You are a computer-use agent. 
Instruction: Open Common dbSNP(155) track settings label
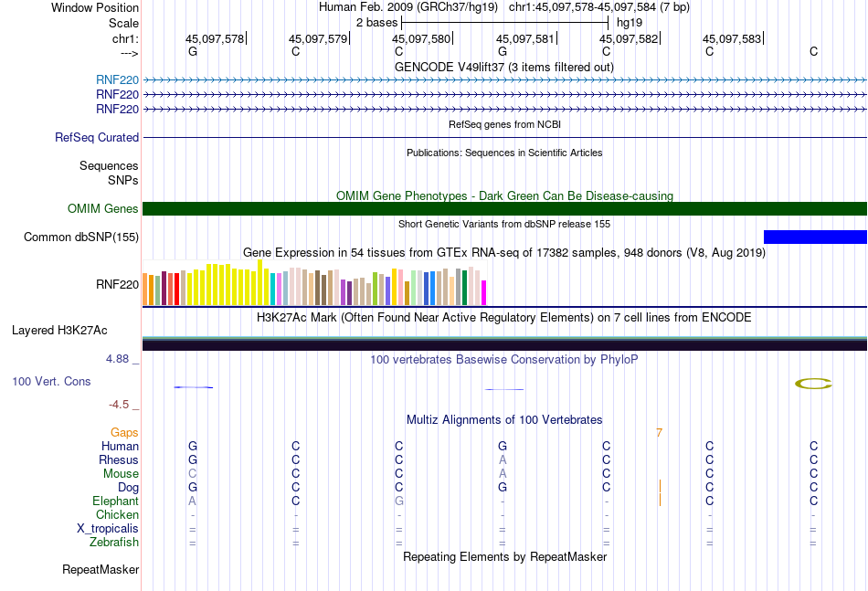click(x=80, y=237)
